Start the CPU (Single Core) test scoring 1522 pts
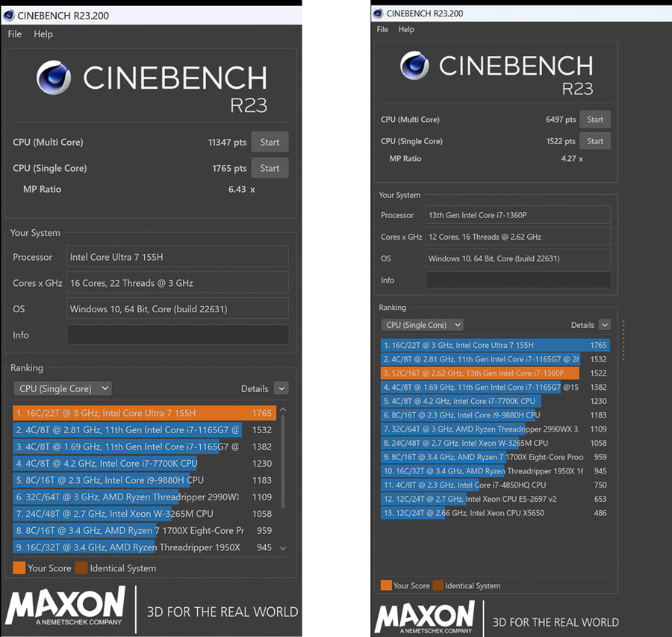 click(x=595, y=141)
